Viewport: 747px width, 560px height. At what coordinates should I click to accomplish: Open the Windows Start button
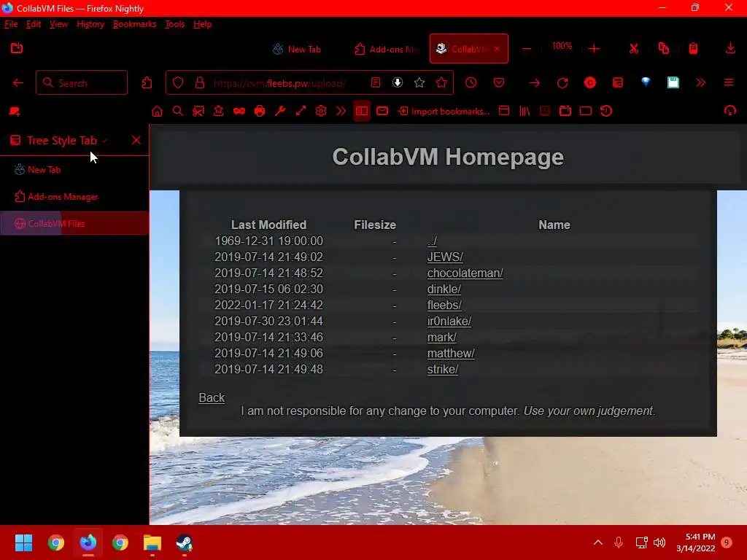[23, 542]
